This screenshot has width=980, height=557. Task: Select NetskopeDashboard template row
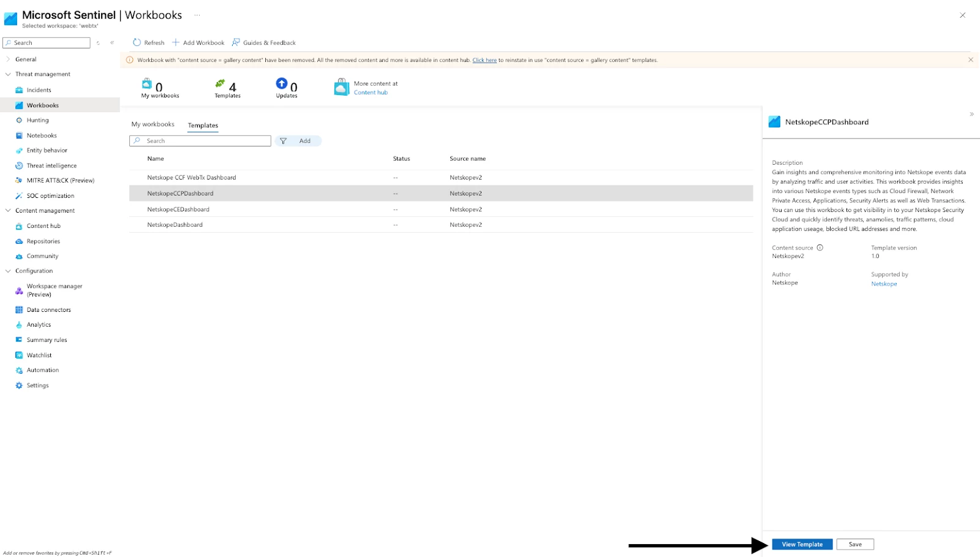[x=441, y=225]
